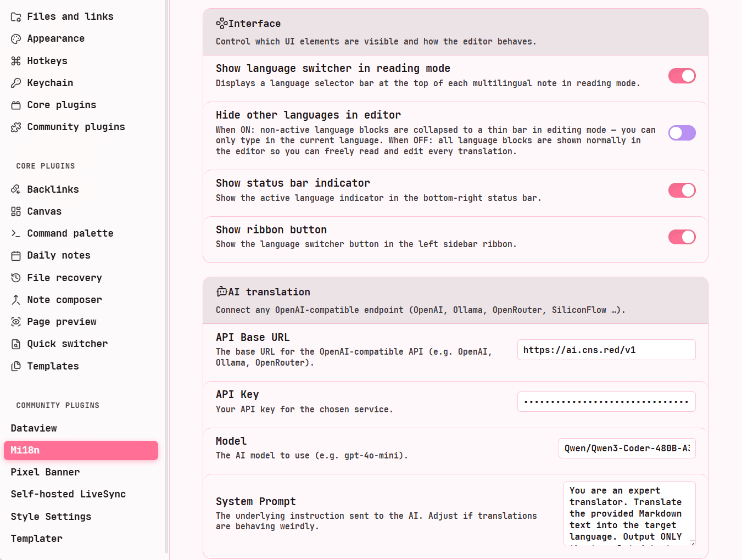Click the System Prompt textarea resize handle
The width and height of the screenshot is (742, 560).
(693, 544)
